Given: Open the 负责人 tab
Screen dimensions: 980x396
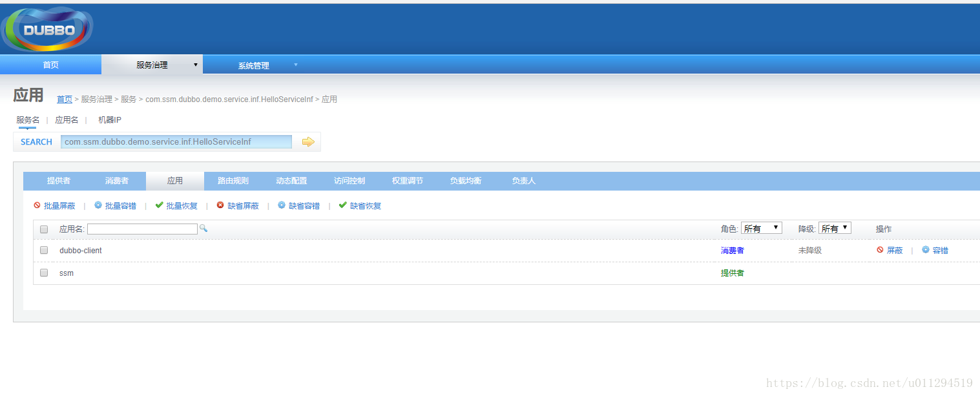Looking at the screenshot, I should (x=524, y=181).
